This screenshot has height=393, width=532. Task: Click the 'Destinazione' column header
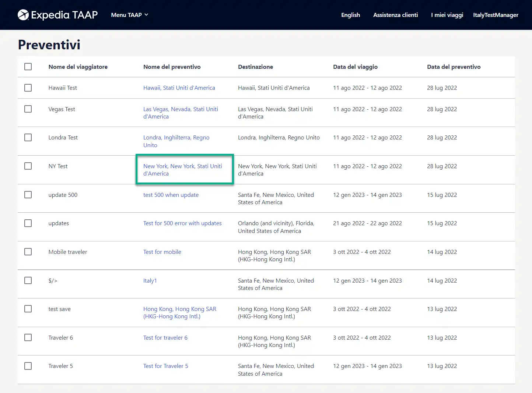click(x=256, y=67)
